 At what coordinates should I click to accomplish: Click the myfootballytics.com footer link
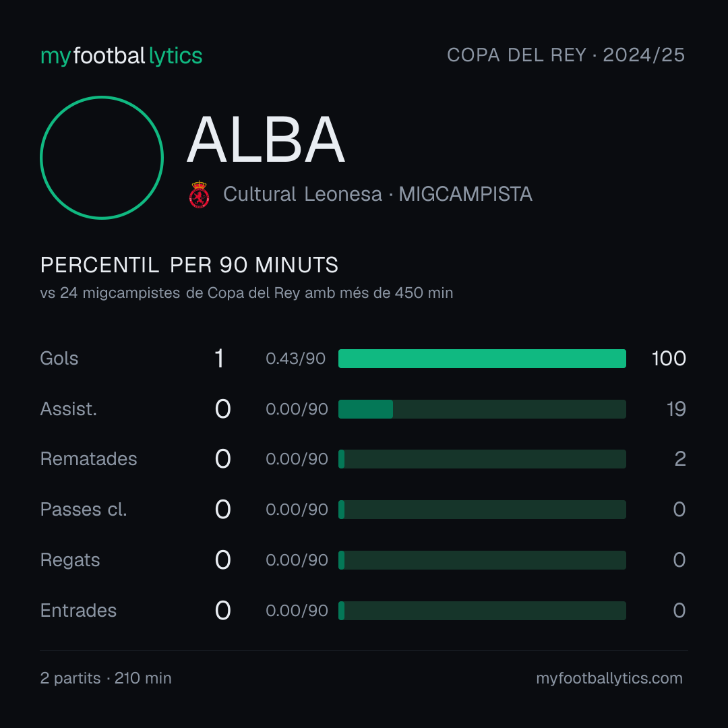click(609, 678)
